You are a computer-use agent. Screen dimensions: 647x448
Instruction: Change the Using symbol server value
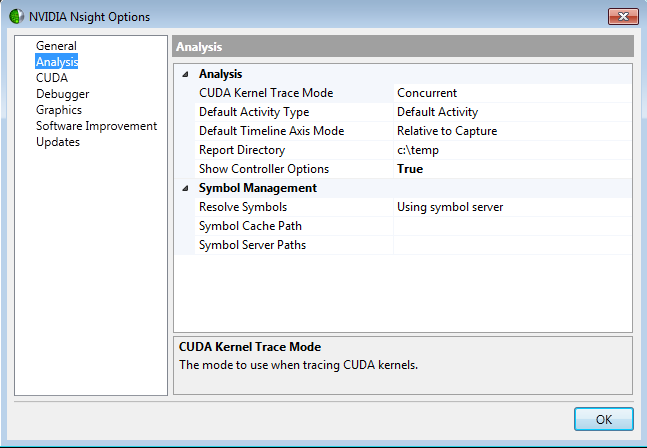[512, 207]
